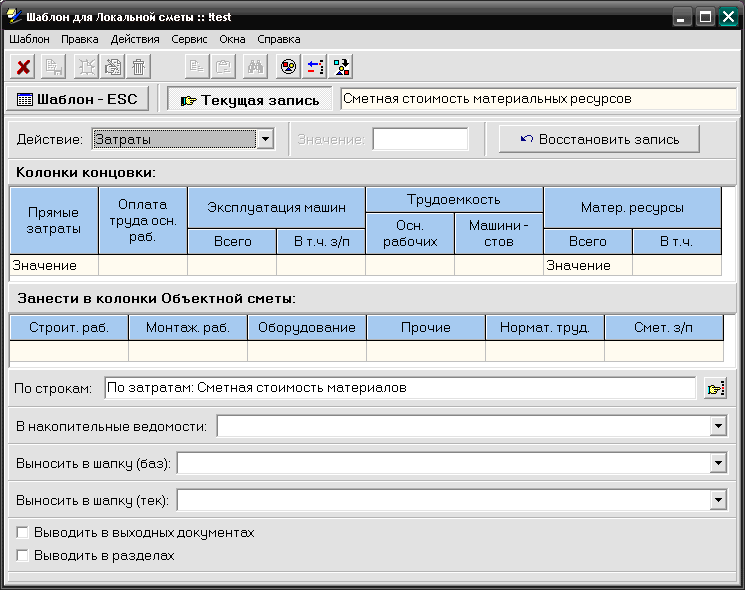745x590 pixels.
Task: Click the Значение cell under Прямые затраты
Action: 54,266
